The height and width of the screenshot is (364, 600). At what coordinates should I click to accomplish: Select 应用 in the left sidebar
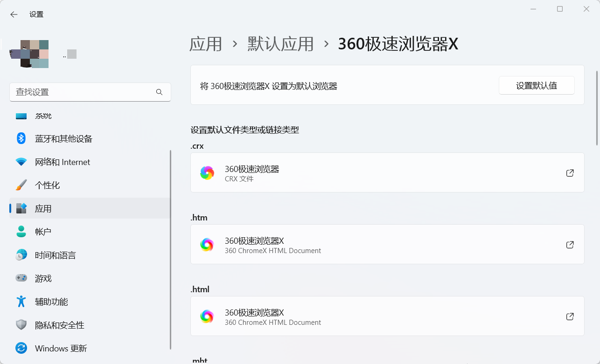(43, 208)
